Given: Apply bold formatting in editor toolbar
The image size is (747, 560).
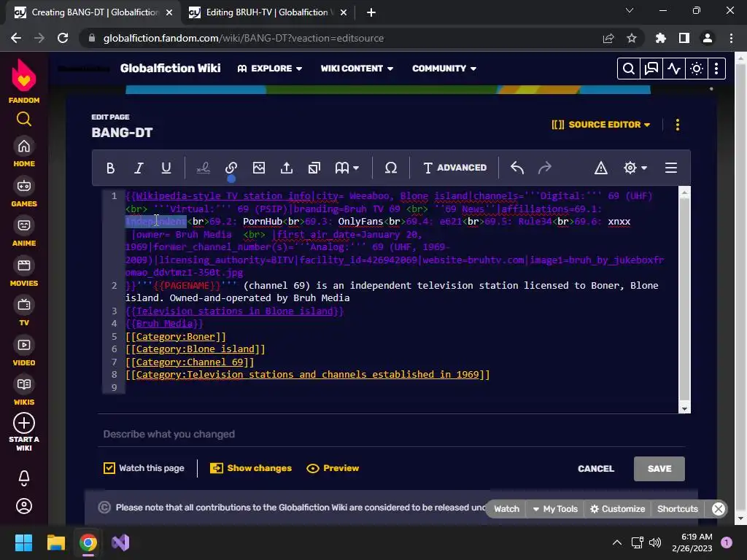Looking at the screenshot, I should point(111,168).
